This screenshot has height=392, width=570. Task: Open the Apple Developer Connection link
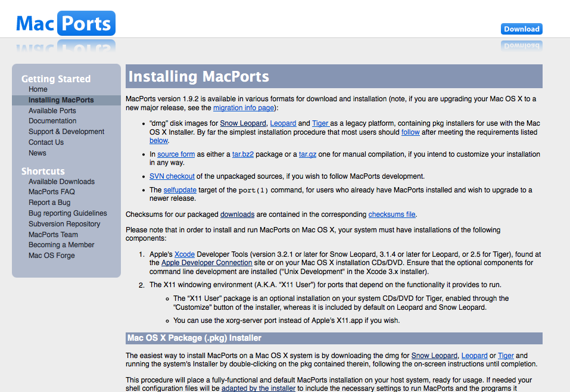207,263
